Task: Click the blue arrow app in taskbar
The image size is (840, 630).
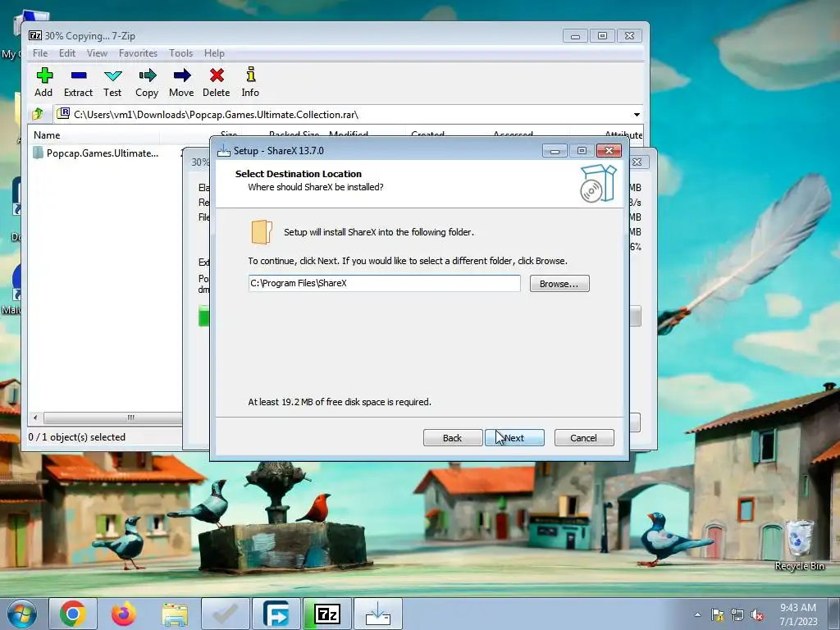Action: coord(276,614)
